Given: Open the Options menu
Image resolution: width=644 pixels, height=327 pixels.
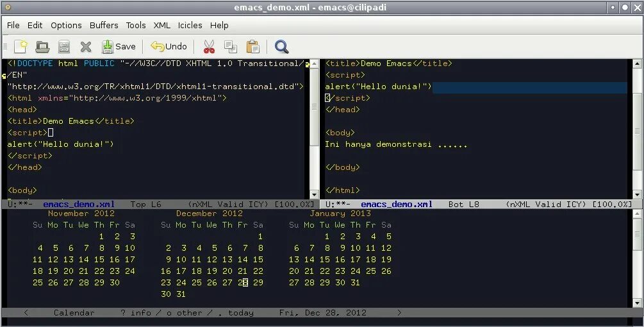Looking at the screenshot, I should coord(66,25).
